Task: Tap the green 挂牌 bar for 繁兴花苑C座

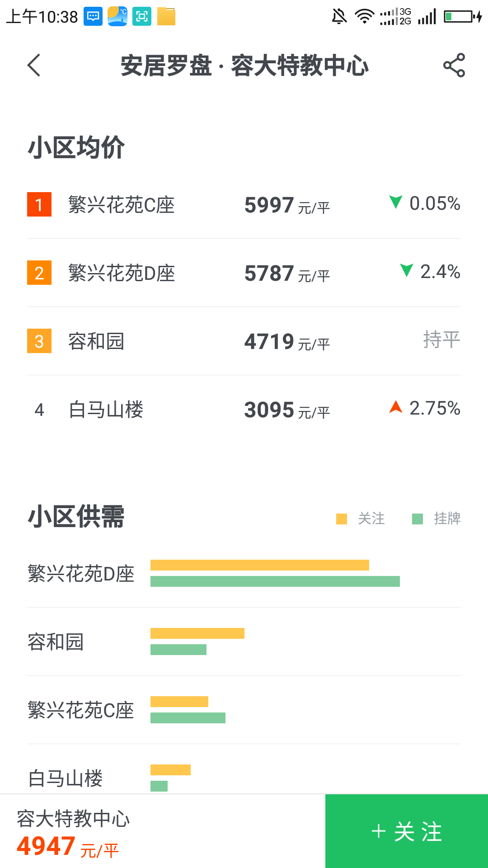Action: [x=188, y=718]
